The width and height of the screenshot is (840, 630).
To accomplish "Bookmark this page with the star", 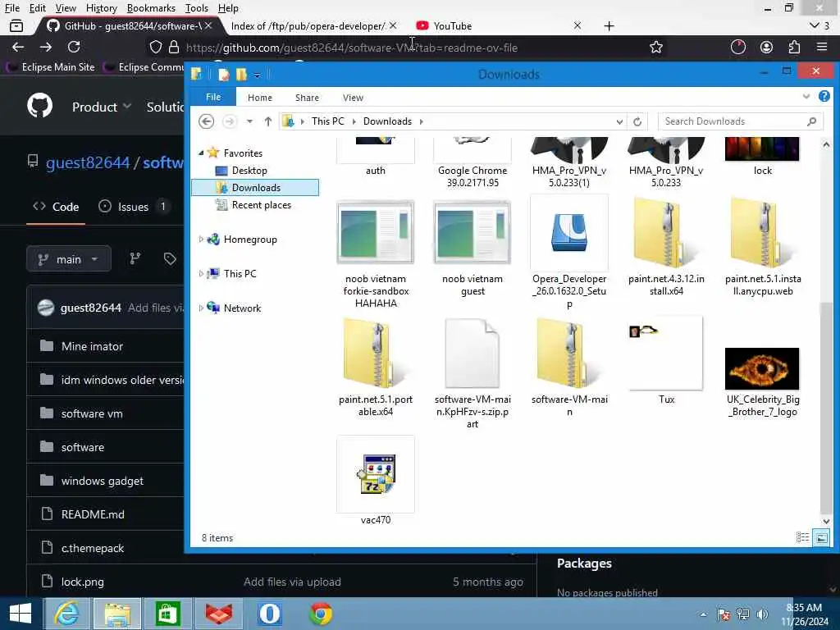I will coord(655,47).
